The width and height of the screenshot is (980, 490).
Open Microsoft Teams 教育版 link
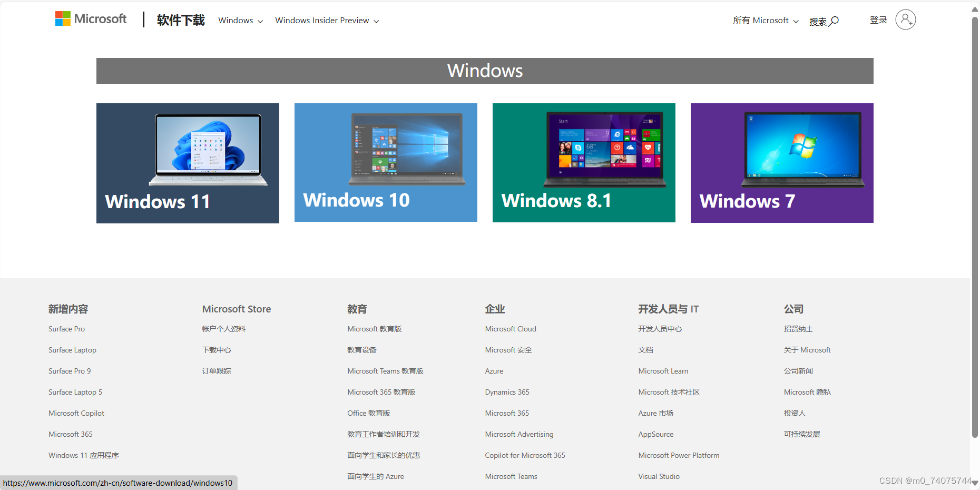(x=386, y=371)
